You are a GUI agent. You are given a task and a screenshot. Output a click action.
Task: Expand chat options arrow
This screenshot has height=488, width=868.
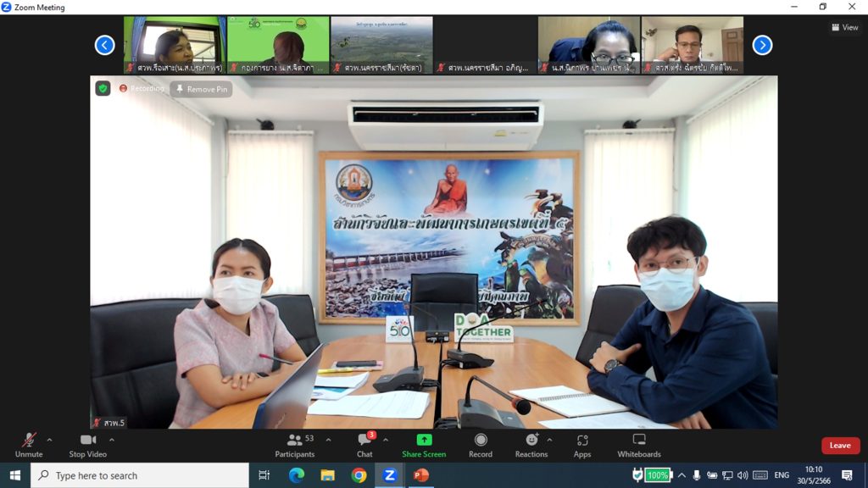386,440
